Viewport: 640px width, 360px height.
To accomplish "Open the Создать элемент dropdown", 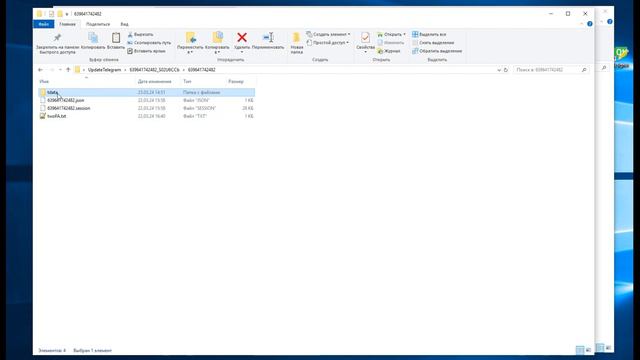I will click(x=349, y=34).
